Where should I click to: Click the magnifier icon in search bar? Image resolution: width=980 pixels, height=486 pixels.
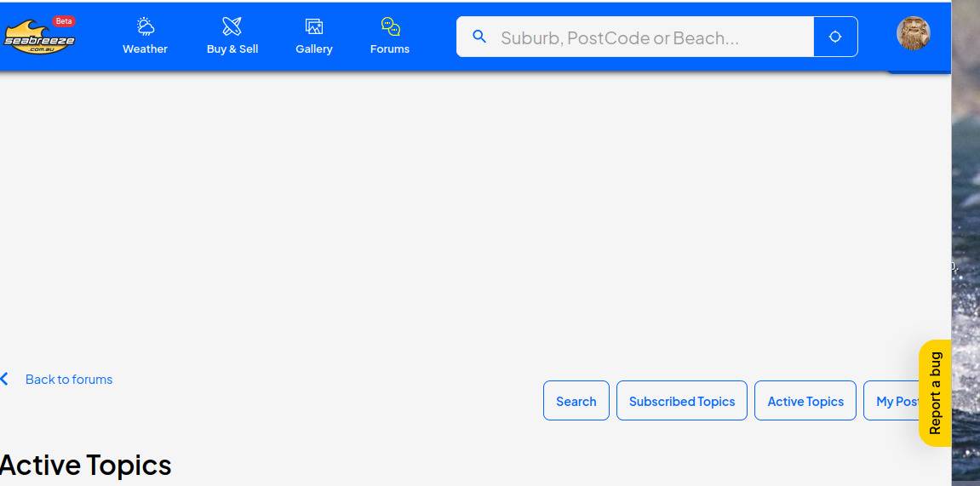click(x=479, y=37)
